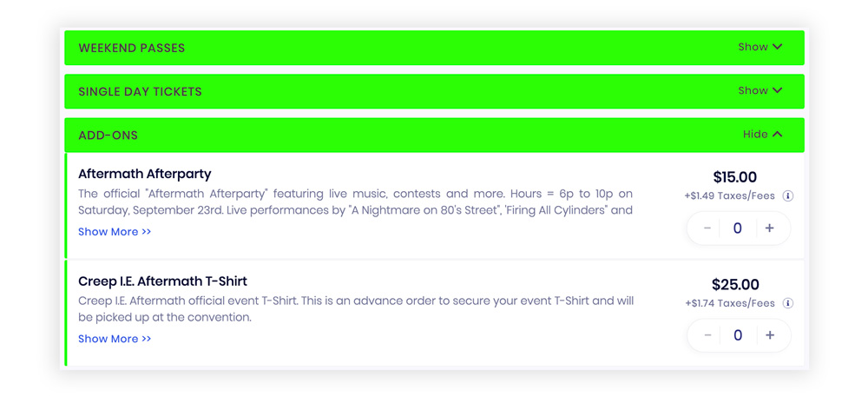Select the SINGLE DAY TICKETS header

(x=435, y=91)
